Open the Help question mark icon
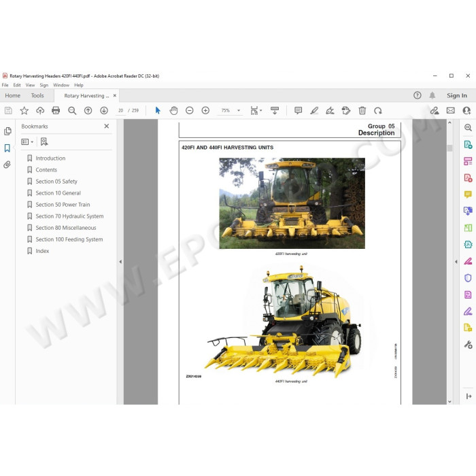Image resolution: width=476 pixels, height=476 pixels. 418,95
